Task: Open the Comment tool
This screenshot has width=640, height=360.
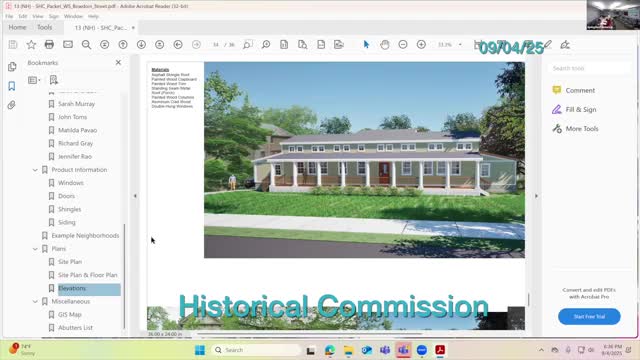Action: pyautogui.click(x=574, y=90)
